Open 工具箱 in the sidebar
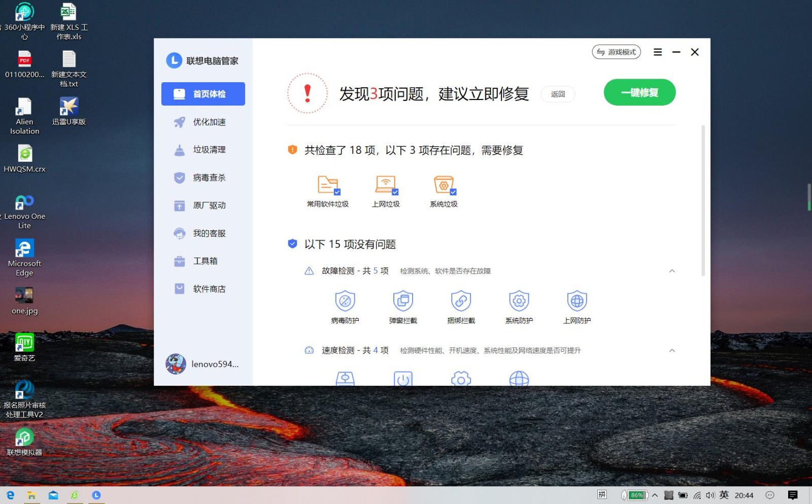This screenshot has width=812, height=504. (x=203, y=261)
